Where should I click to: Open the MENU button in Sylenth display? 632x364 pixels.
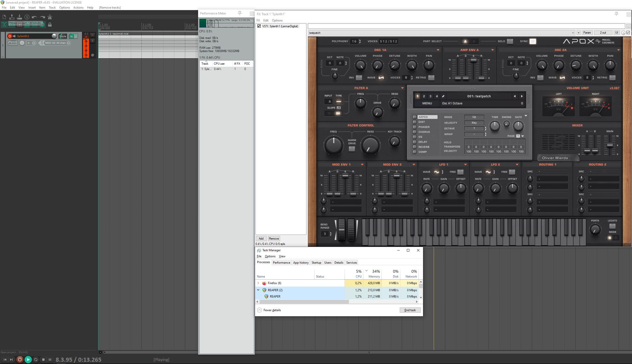point(427,103)
